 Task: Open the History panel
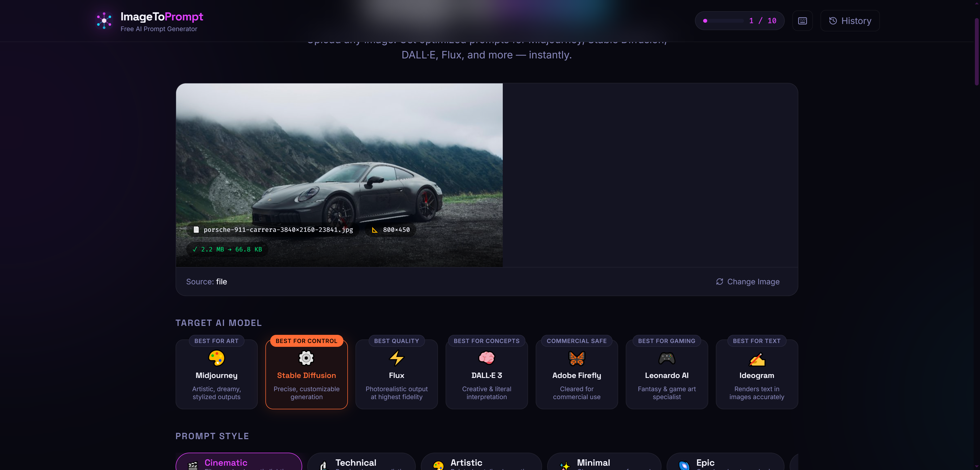point(850,21)
